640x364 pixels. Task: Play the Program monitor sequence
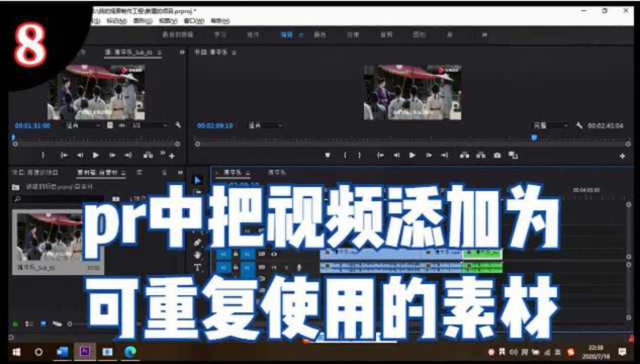tap(413, 156)
